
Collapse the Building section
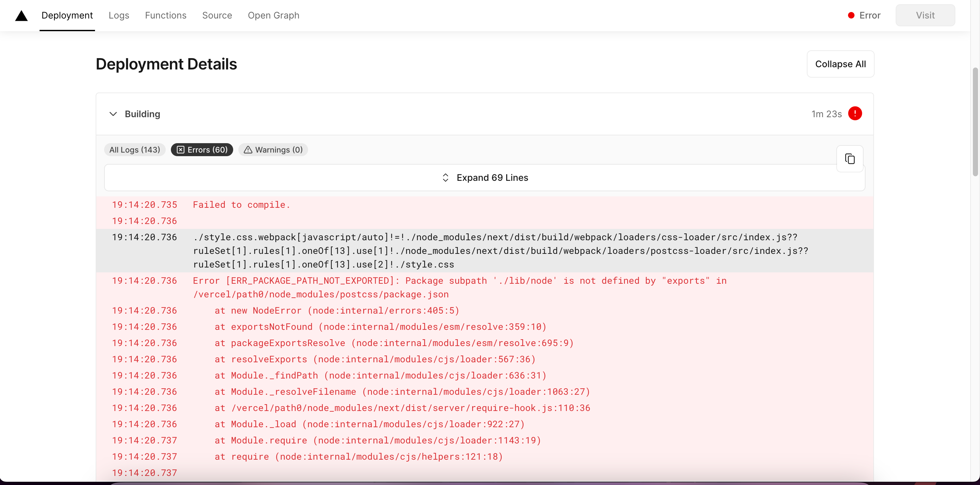[113, 113]
